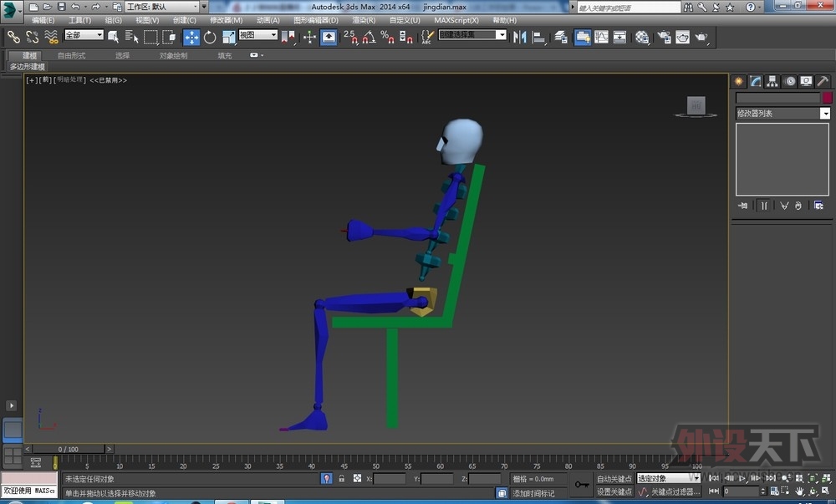Screen dimensions: 836x504
Task: Open the 修改器(M) menu
Action: [x=226, y=20]
